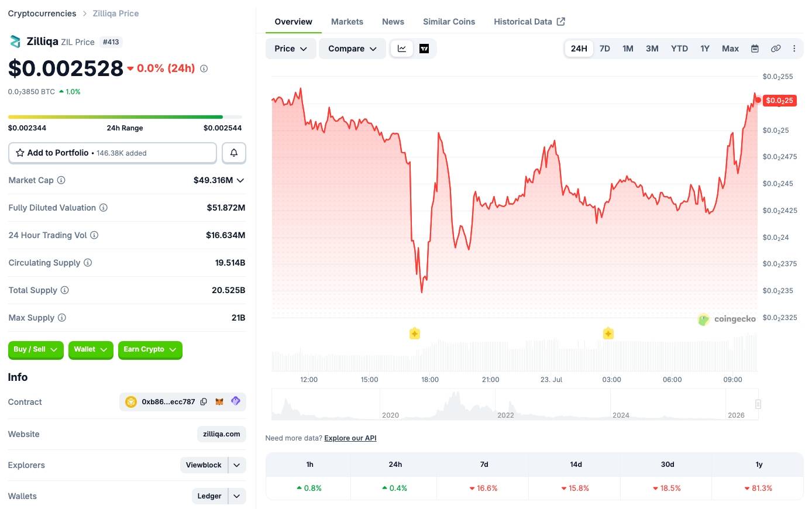The width and height of the screenshot is (812, 509).
Task: Select the 7D time range
Action: coord(605,49)
